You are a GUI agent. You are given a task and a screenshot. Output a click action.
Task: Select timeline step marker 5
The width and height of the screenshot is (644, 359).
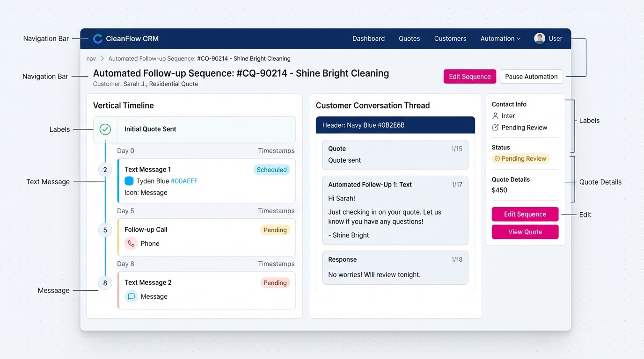click(x=105, y=230)
